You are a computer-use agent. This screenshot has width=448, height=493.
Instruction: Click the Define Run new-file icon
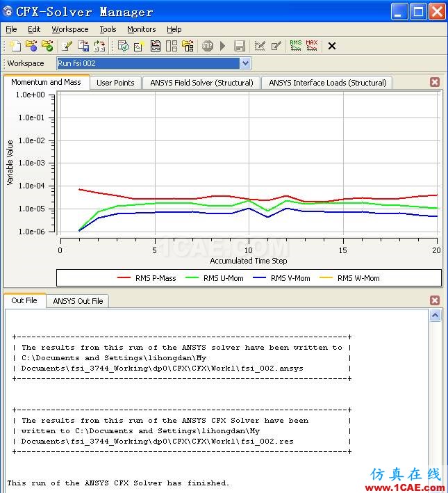point(15,46)
